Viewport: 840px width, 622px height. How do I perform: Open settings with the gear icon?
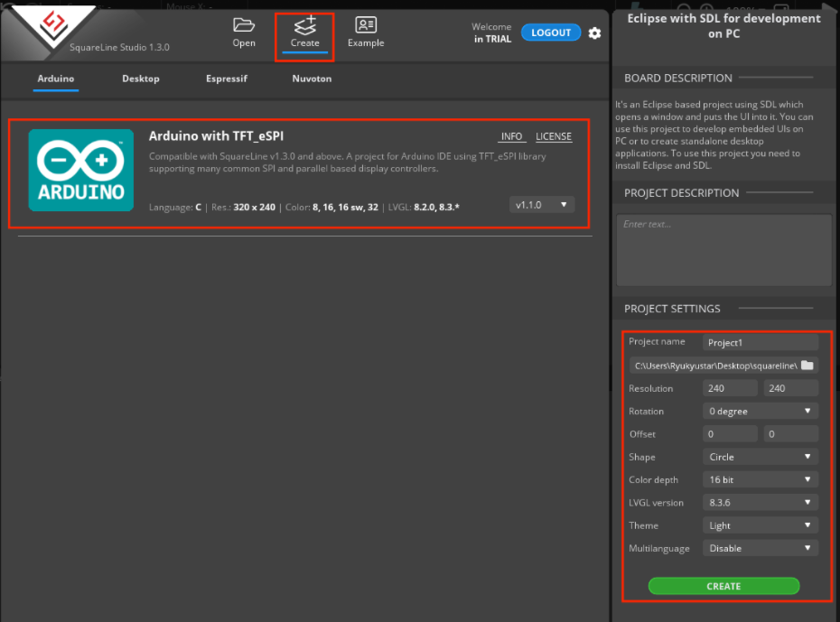point(594,33)
